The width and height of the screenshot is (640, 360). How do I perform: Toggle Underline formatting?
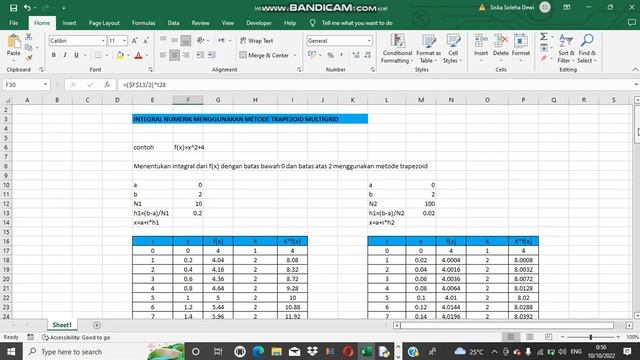[76, 55]
